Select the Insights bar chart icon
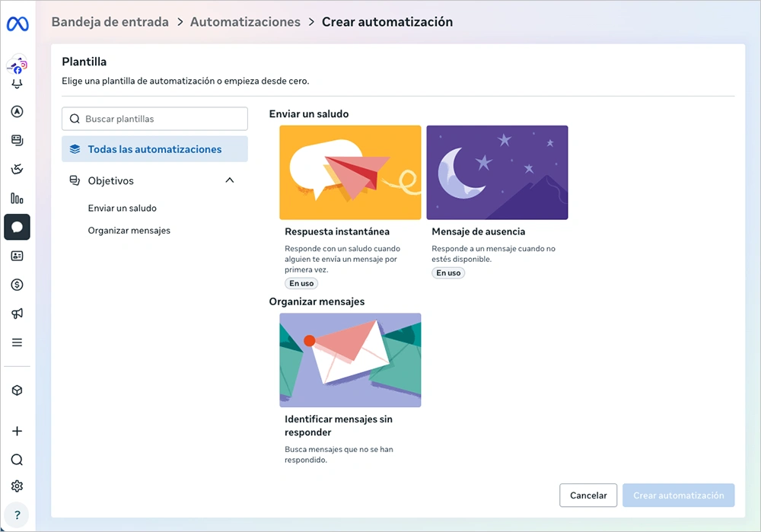This screenshot has height=532, width=761. (x=17, y=198)
